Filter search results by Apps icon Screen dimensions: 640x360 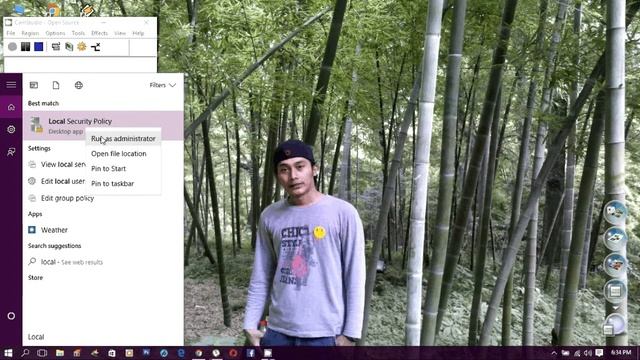click(34, 85)
